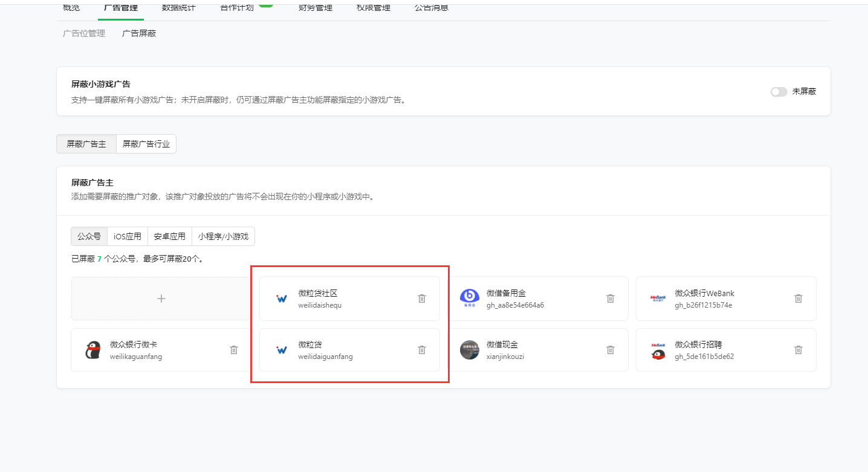Image resolution: width=868 pixels, height=472 pixels.
Task: Click the 微粒贷 weilidaiguanfang logo
Action: click(281, 350)
